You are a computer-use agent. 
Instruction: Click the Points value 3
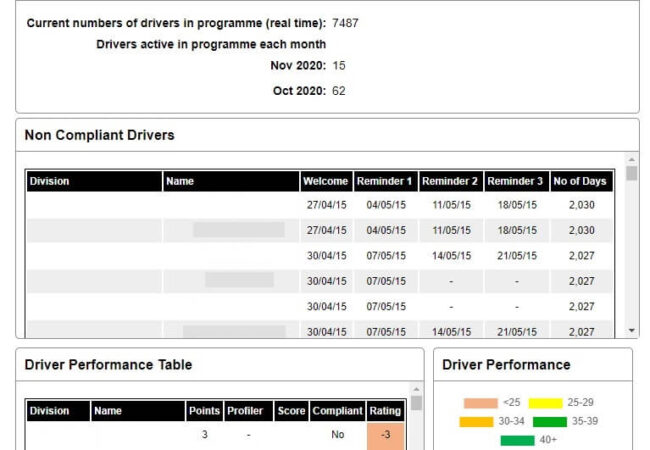coord(204,434)
